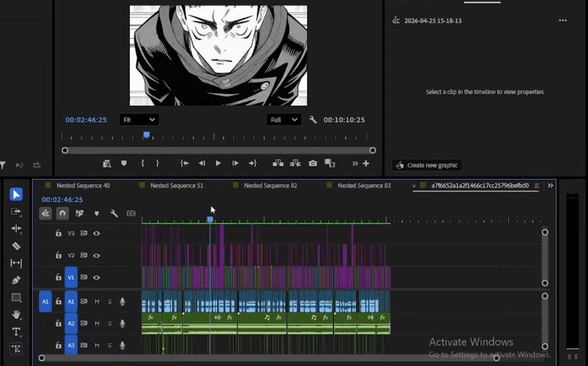This screenshot has height=366, width=588.
Task: Solo audio track A3
Action: tap(110, 345)
